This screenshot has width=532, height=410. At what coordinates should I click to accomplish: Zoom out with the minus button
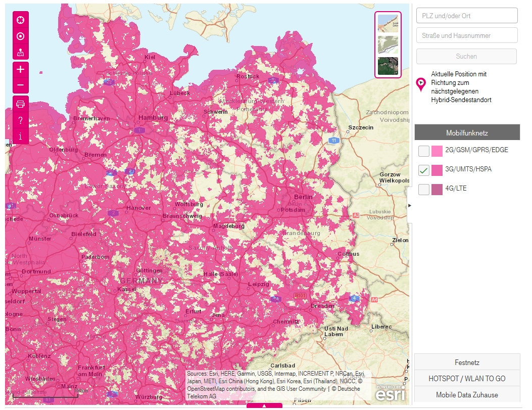[x=21, y=85]
